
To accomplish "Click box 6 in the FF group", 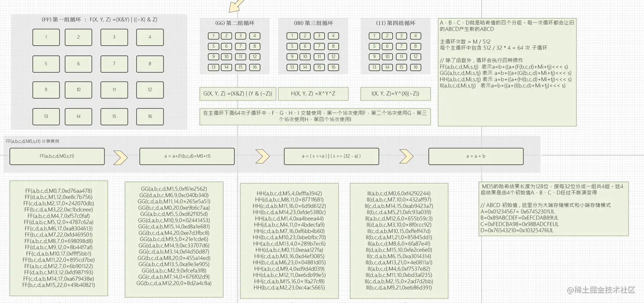I will [x=78, y=64].
